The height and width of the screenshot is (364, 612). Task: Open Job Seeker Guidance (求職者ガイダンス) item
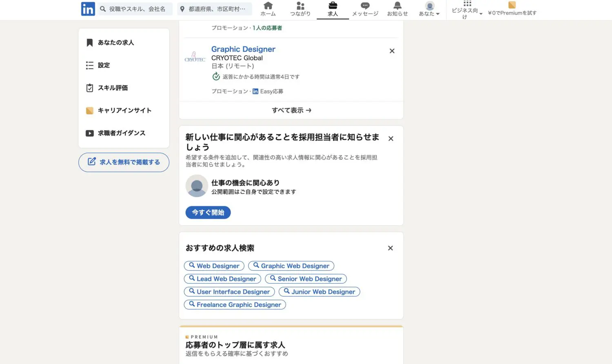click(121, 133)
